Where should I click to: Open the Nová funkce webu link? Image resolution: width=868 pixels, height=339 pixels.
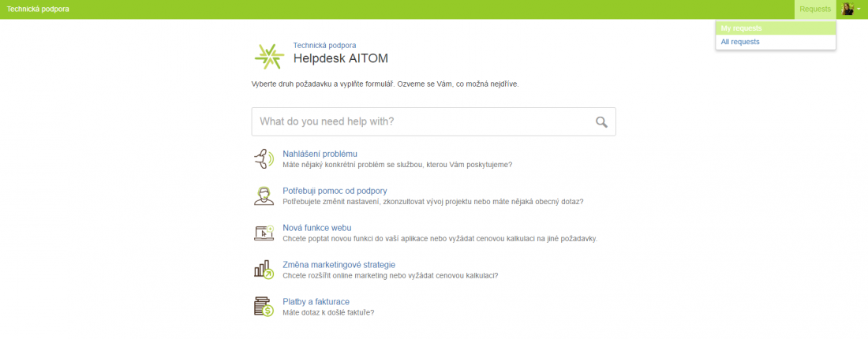tap(317, 228)
